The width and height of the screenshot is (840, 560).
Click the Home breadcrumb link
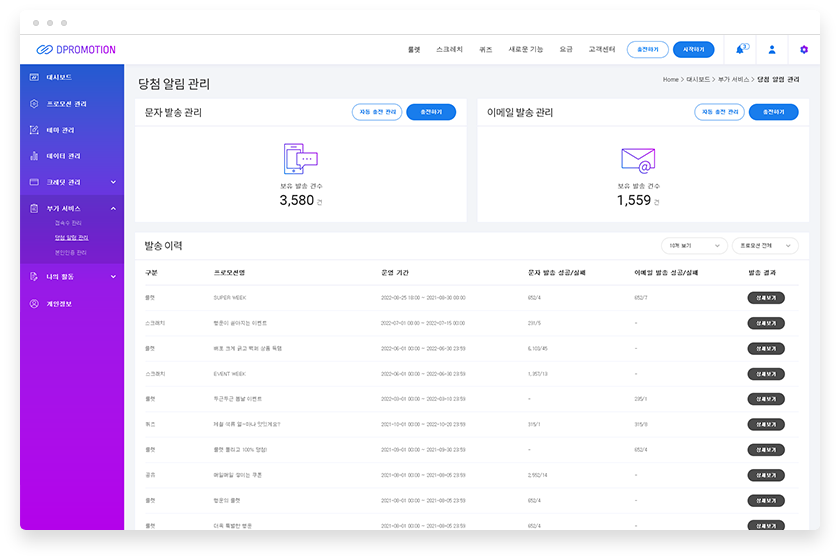[x=671, y=79]
